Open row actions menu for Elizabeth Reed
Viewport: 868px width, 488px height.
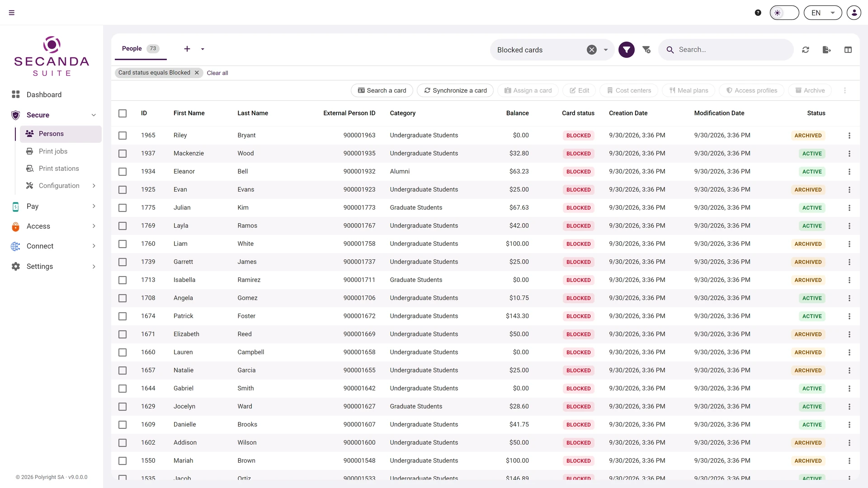click(x=849, y=334)
